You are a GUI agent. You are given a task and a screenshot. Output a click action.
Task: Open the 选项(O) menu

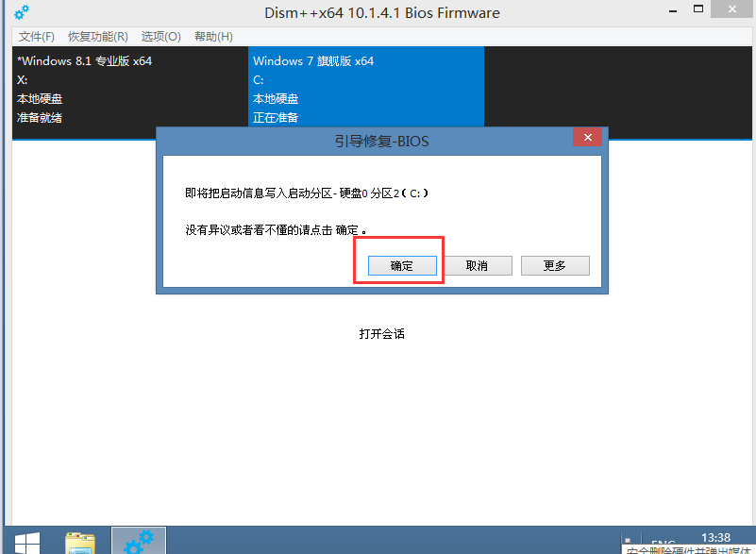(161, 37)
